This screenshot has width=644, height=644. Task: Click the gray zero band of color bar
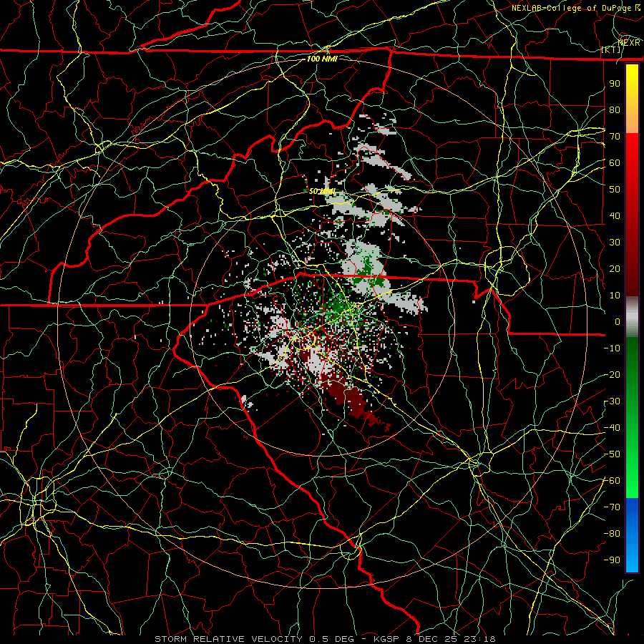click(632, 317)
